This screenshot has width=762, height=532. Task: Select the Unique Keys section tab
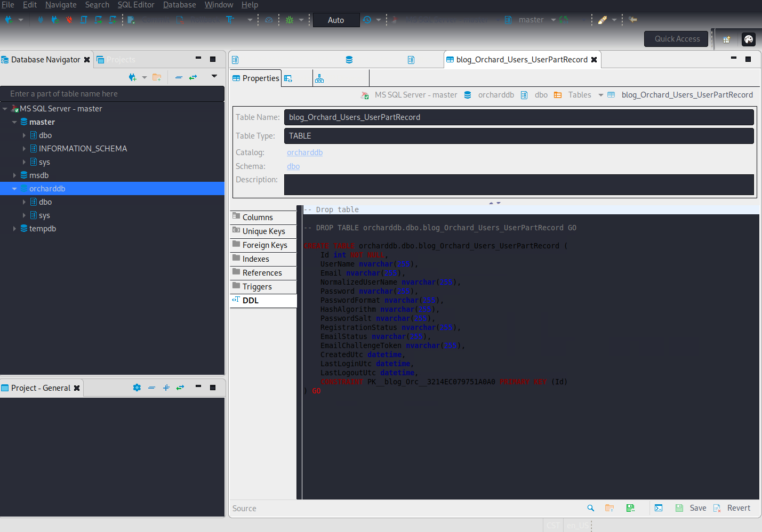click(x=263, y=231)
